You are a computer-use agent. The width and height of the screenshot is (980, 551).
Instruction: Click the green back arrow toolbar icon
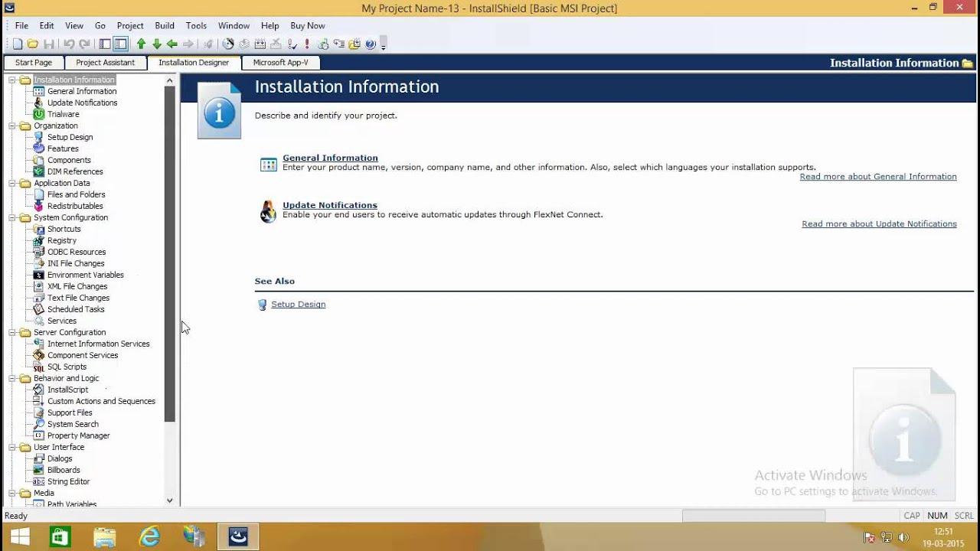[x=172, y=44]
